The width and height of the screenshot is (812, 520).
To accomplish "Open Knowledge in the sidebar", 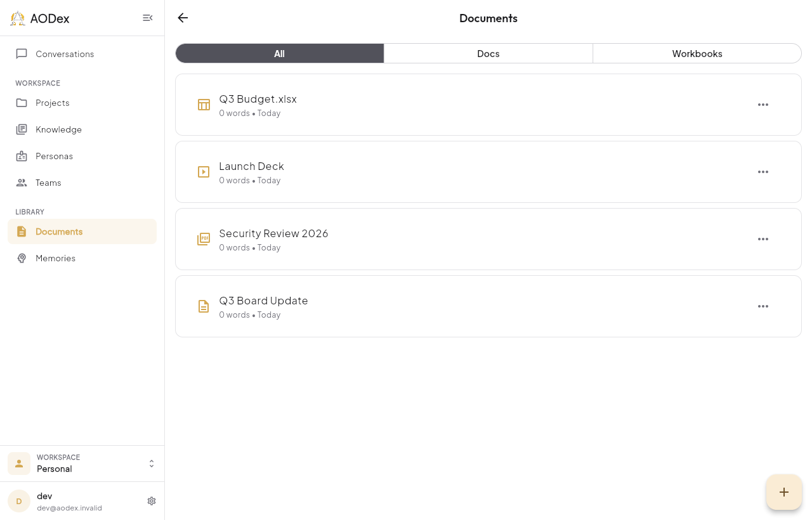I will coord(82,129).
